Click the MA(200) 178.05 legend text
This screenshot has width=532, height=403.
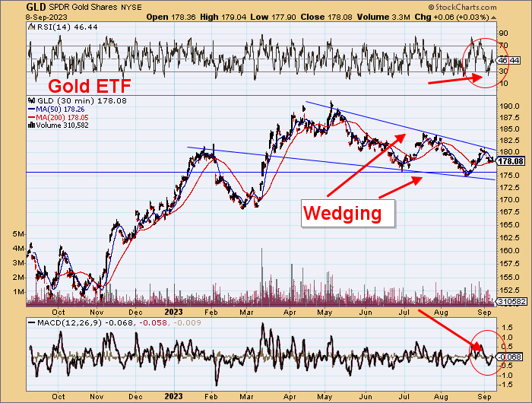tap(62, 117)
